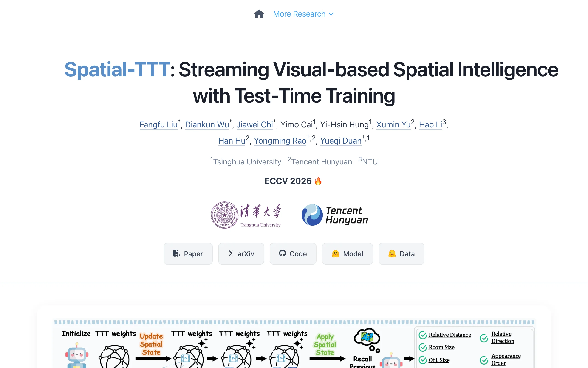The image size is (588, 368).
Task: Visit Diankun Wu's author page
Action: [207, 125]
